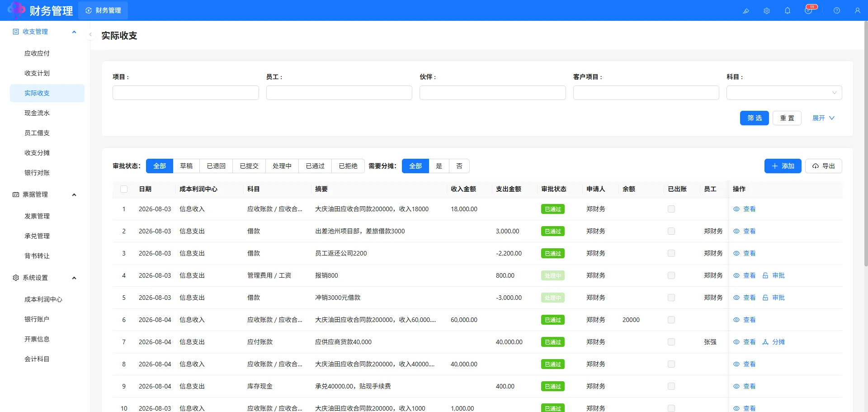Focus the 伙伴 input field
This screenshot has height=412, width=868.
coord(493,93)
